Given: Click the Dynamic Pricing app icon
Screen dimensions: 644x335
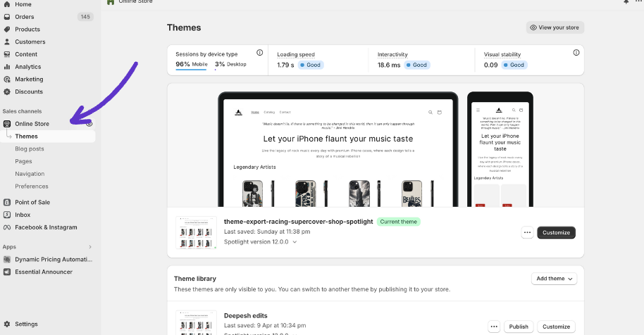Looking at the screenshot, I should [7, 260].
